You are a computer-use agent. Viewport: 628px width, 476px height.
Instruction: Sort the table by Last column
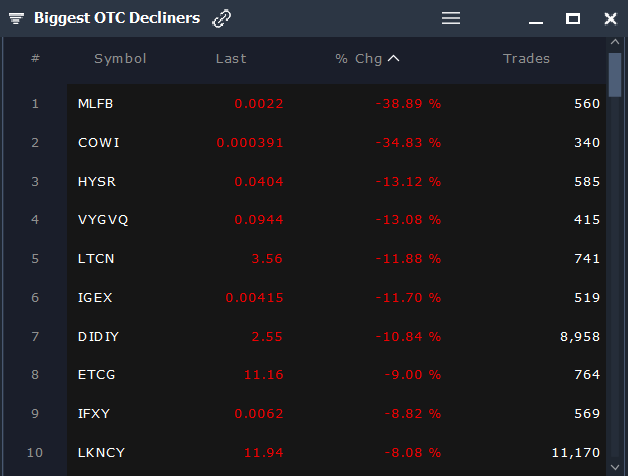[x=231, y=58]
